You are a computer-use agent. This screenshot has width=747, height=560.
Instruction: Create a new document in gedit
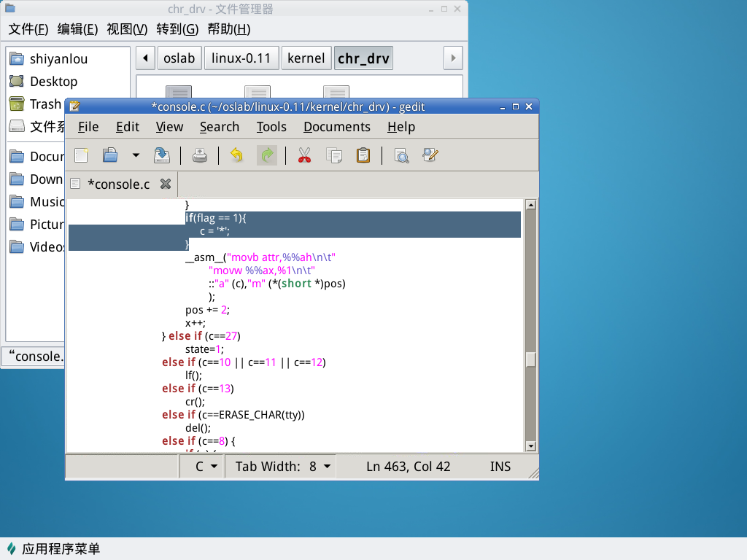pos(82,155)
